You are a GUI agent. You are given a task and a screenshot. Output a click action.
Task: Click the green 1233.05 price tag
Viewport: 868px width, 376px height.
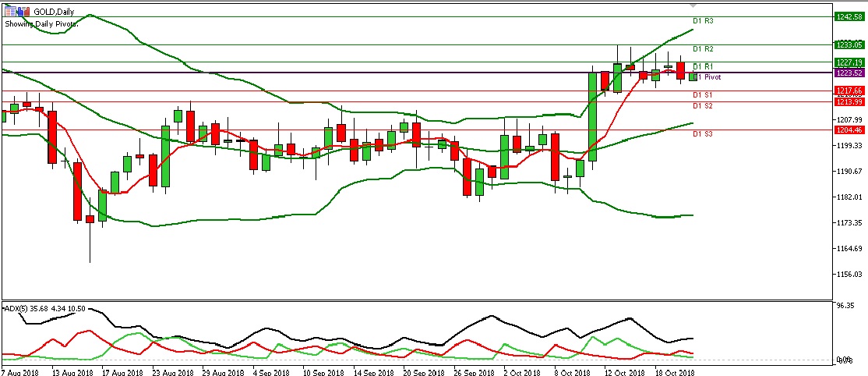850,45
